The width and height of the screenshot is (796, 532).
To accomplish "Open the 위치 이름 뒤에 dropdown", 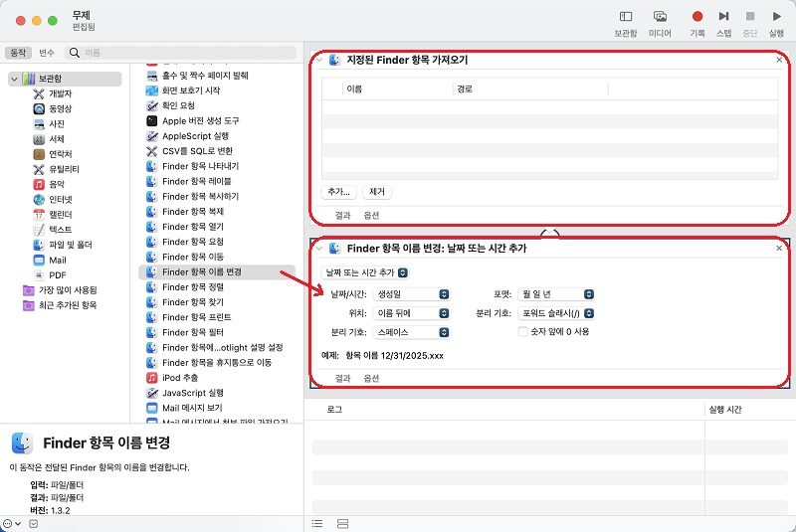I will point(411,313).
